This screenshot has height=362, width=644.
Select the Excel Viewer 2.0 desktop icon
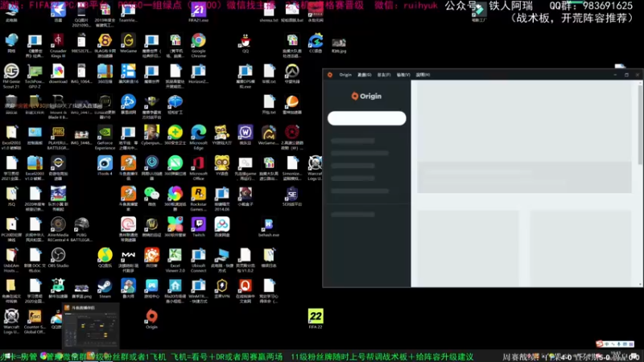click(175, 260)
